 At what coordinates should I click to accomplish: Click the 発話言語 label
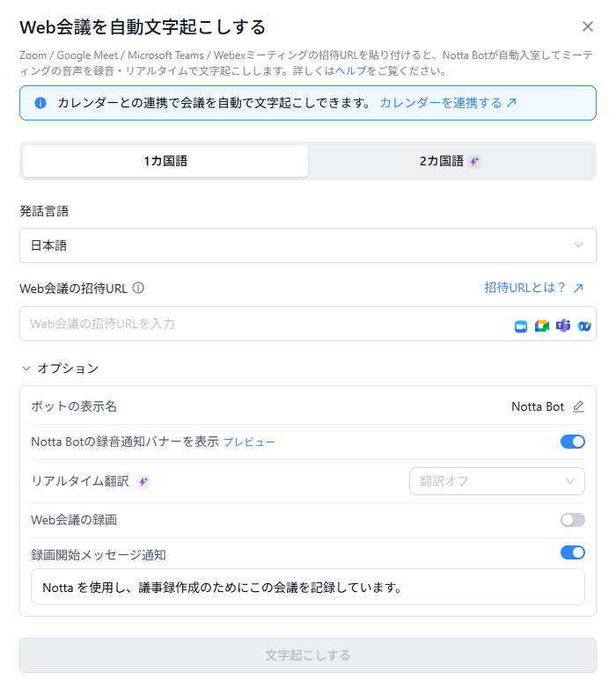44,211
